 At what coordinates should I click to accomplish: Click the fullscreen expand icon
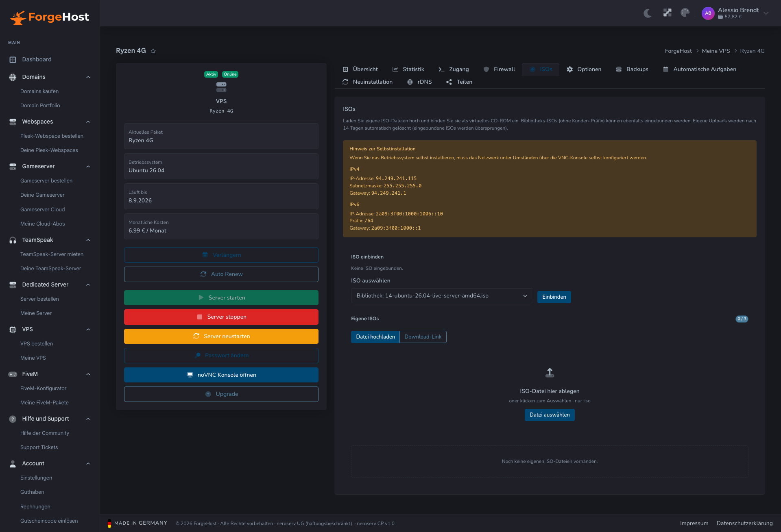(667, 13)
